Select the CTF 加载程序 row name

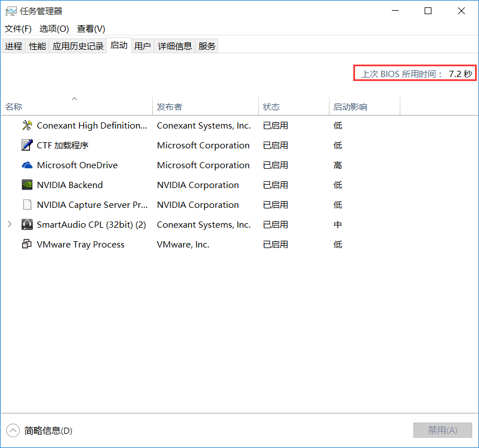[63, 146]
